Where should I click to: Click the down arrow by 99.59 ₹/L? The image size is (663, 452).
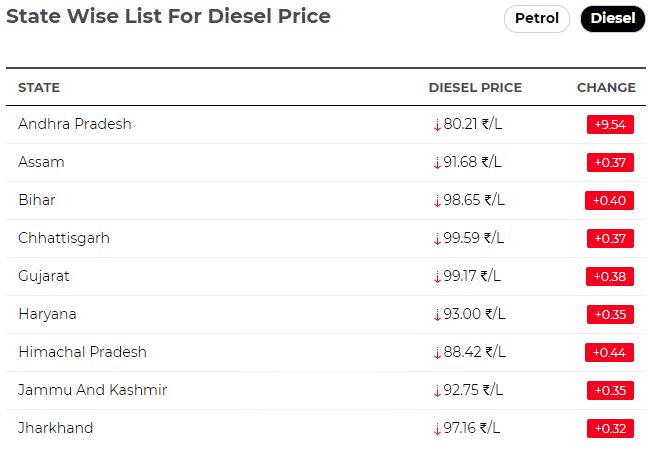(x=437, y=239)
